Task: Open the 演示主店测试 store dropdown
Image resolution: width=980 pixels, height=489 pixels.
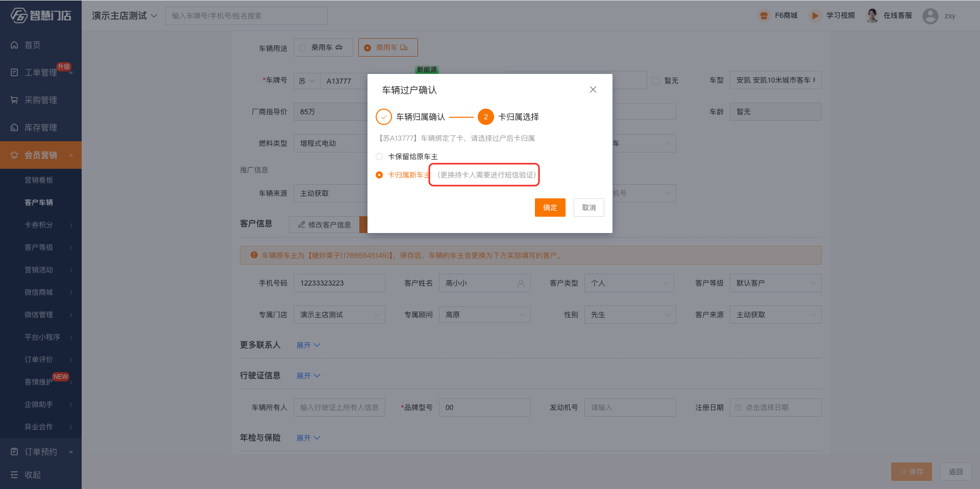Action: [124, 16]
